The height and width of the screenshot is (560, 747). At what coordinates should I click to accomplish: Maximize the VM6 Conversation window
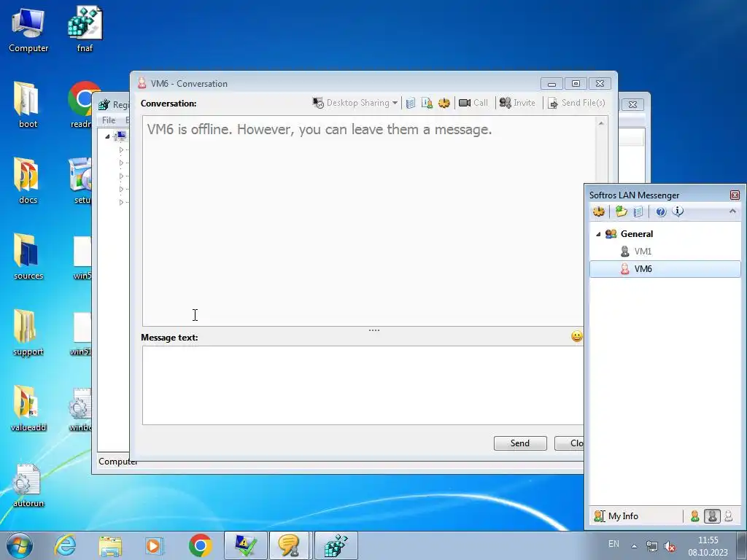(576, 83)
